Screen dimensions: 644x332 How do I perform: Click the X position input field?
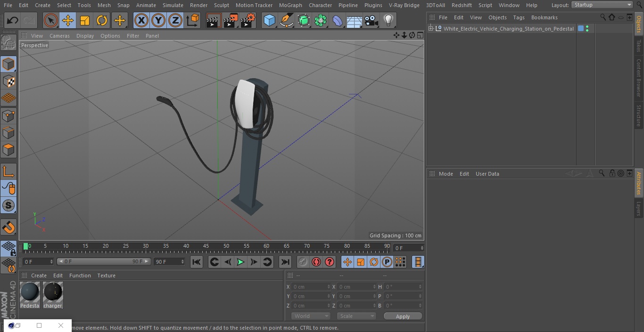311,287
